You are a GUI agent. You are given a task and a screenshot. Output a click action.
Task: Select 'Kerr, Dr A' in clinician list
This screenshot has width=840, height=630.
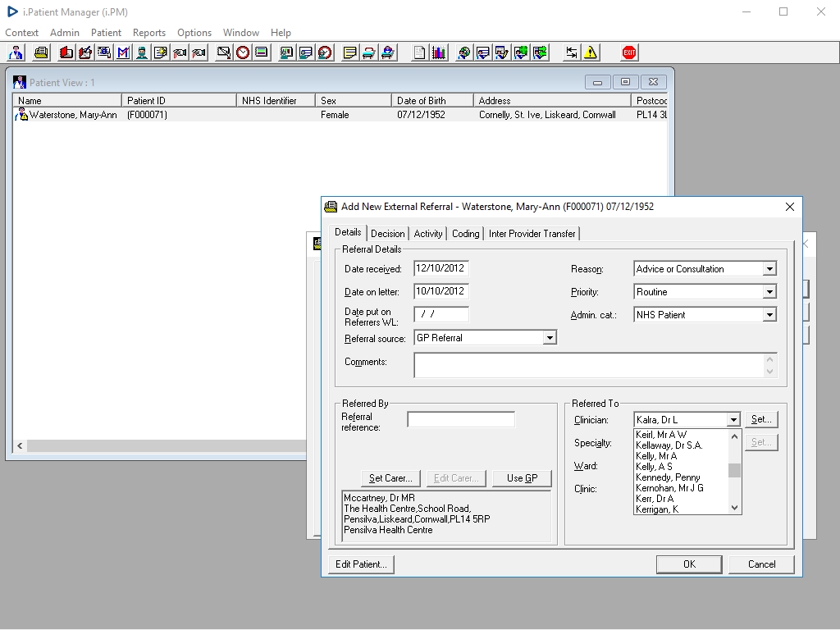681,499
